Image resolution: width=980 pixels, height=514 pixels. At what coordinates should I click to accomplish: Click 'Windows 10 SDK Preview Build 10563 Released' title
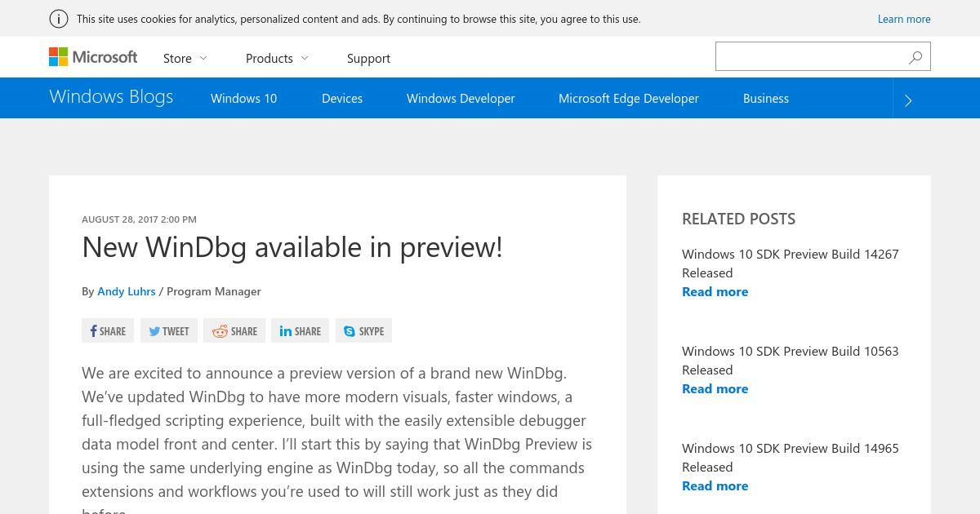click(791, 360)
